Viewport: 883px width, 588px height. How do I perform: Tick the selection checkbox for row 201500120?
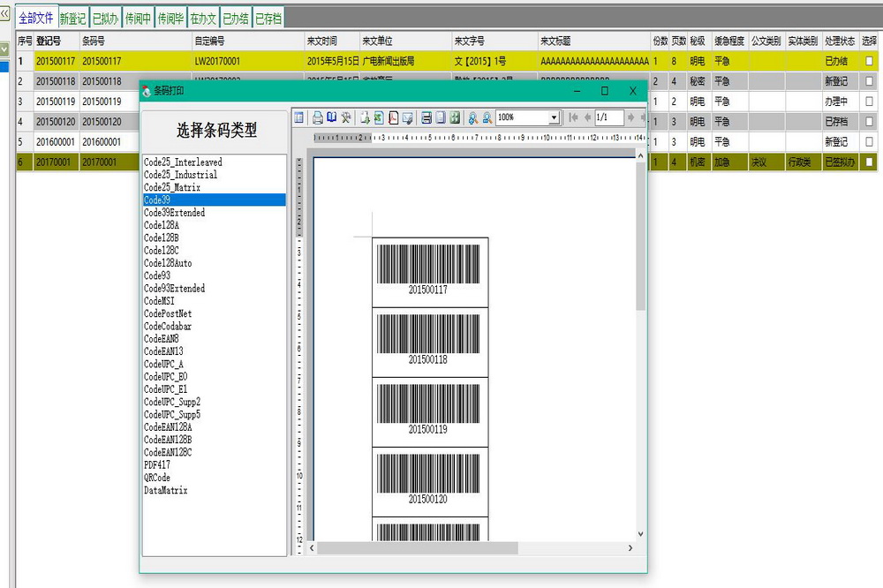coord(870,122)
